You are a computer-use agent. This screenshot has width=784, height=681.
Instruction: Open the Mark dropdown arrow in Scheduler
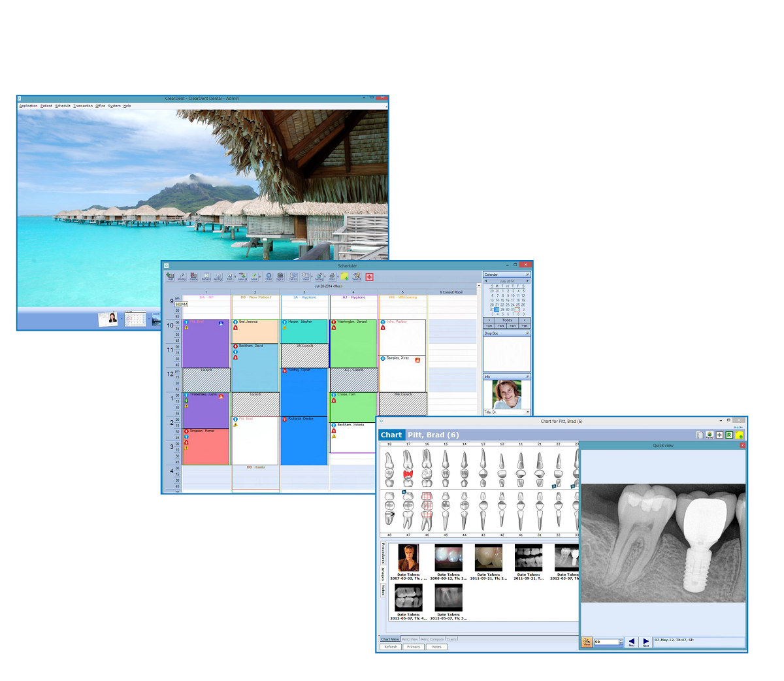260,277
